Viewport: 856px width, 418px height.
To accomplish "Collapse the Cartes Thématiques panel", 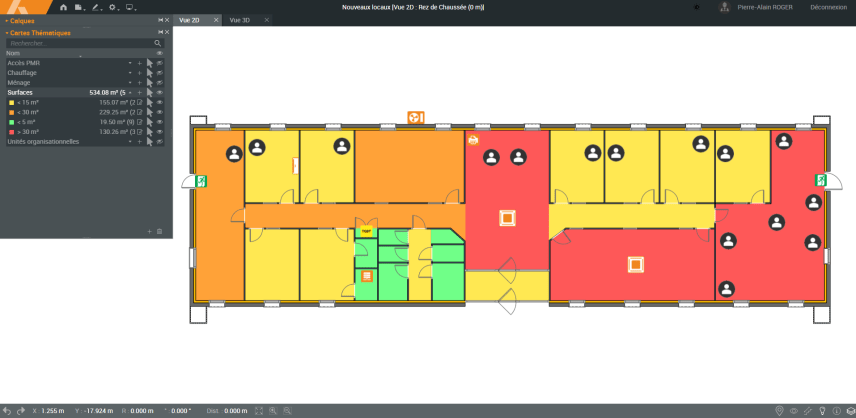I will (x=39, y=33).
